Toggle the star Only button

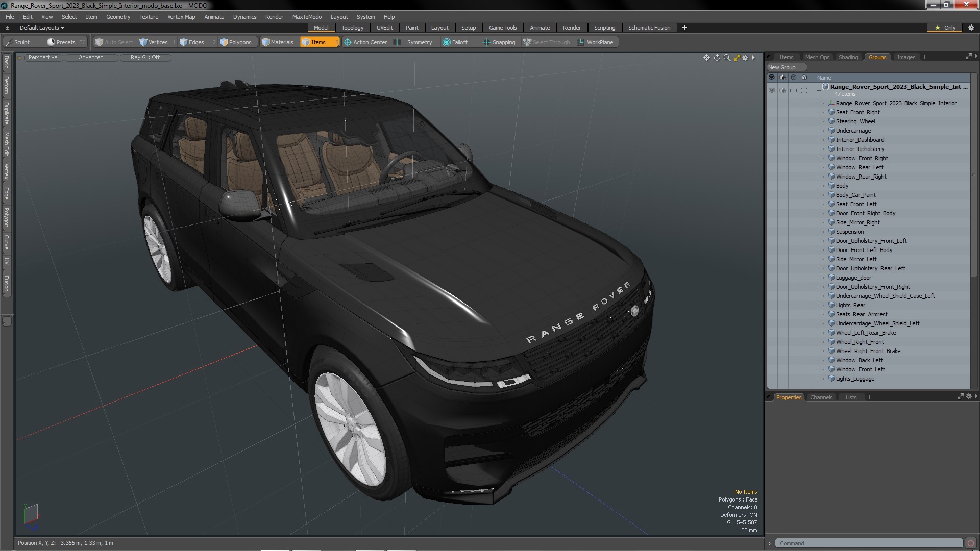945,28
